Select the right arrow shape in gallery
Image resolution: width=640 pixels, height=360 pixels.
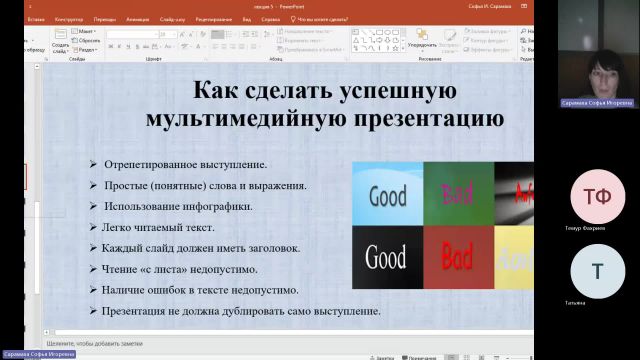pos(379,40)
